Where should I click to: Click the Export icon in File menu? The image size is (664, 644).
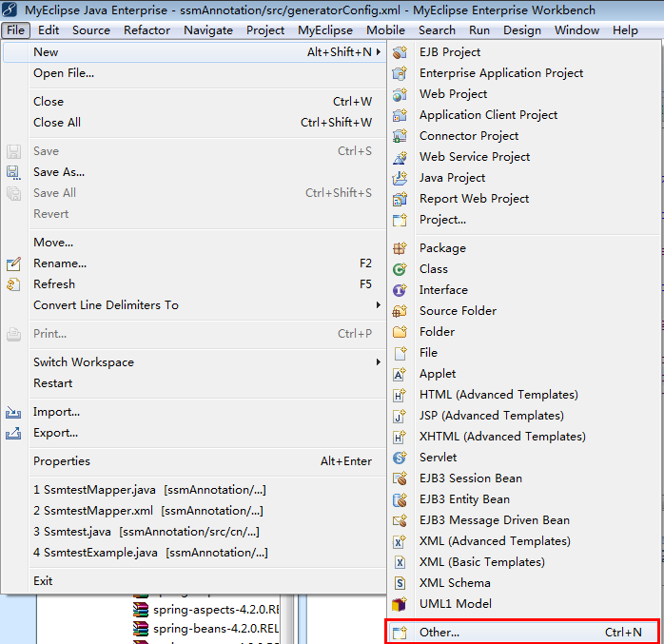click(x=13, y=433)
